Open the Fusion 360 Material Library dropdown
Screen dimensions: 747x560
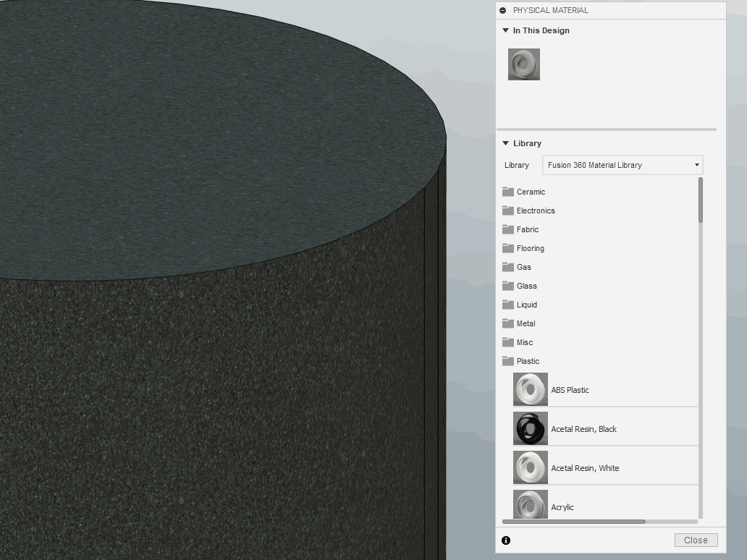[622, 165]
